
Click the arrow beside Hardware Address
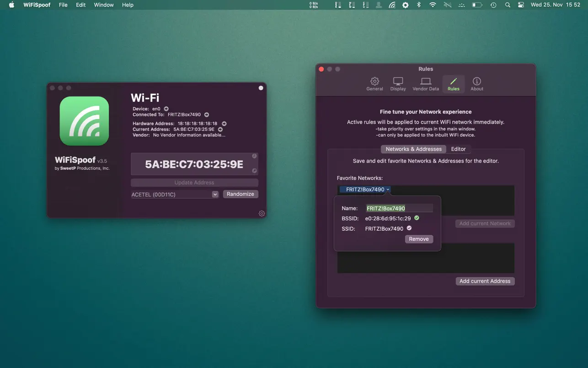tap(224, 124)
